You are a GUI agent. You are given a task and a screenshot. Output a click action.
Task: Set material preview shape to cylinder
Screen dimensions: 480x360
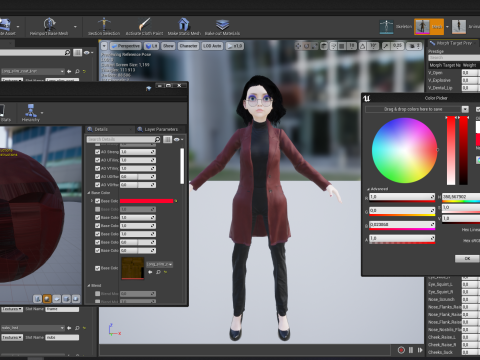(37, 299)
